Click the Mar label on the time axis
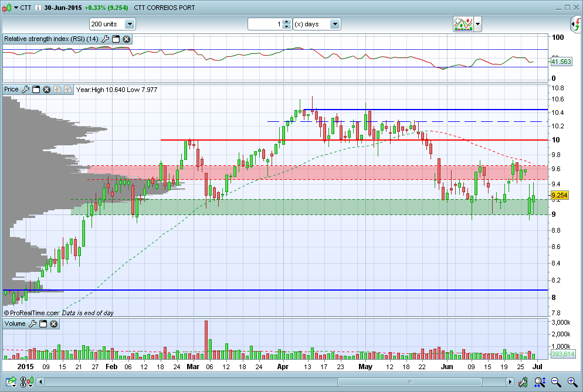Screen dimensions: 583x392 pyautogui.click(x=193, y=367)
